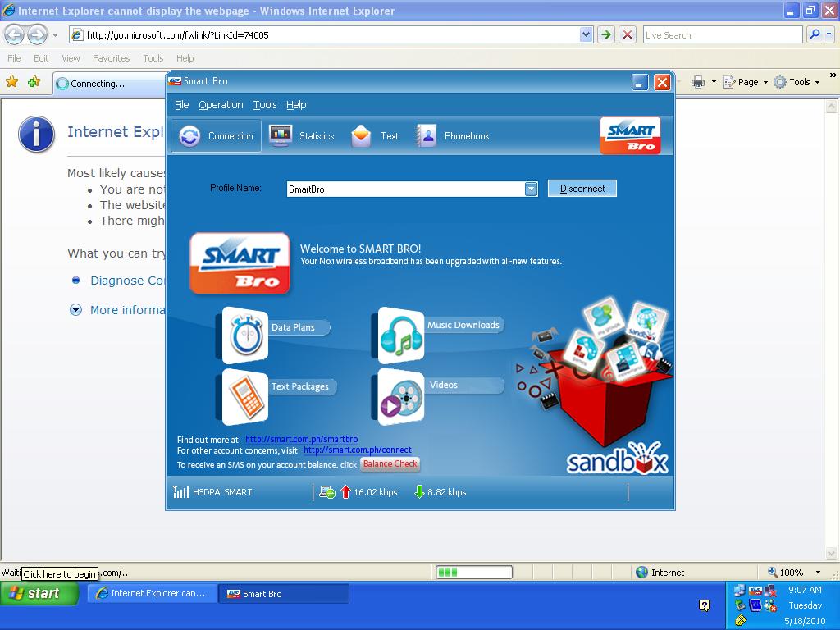Select the Text Packages label
Image resolution: width=840 pixels, height=630 pixels.
point(300,386)
